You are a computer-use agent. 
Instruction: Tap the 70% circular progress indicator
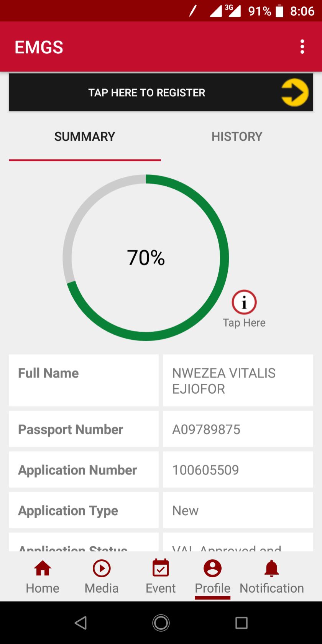point(146,258)
